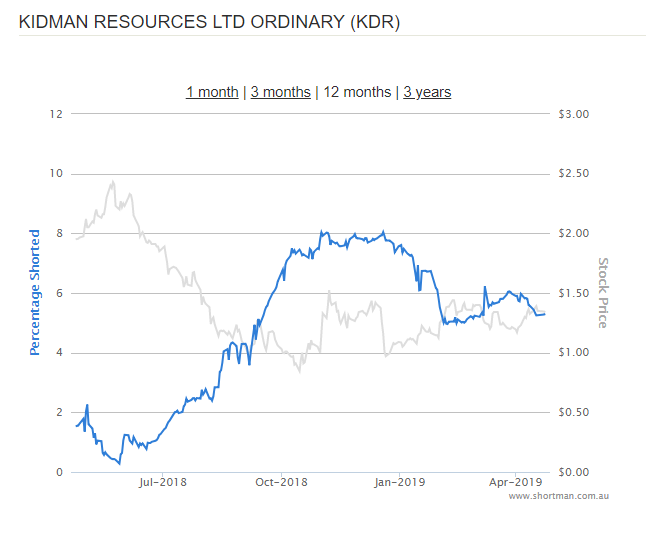Screen dimensions: 646x543
Task: Click the $1.50 price axis value
Action: point(573,293)
